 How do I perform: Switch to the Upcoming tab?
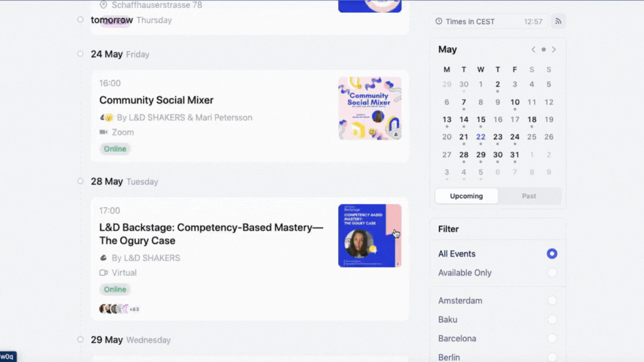pyautogui.click(x=466, y=196)
